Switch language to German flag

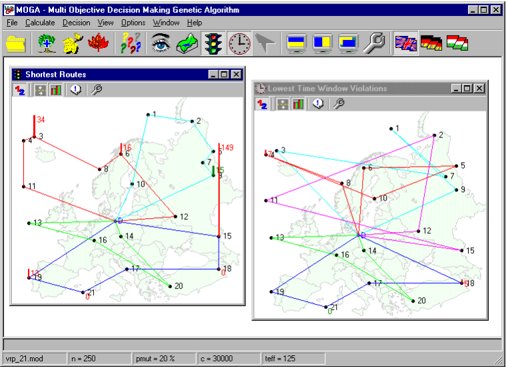click(x=431, y=43)
